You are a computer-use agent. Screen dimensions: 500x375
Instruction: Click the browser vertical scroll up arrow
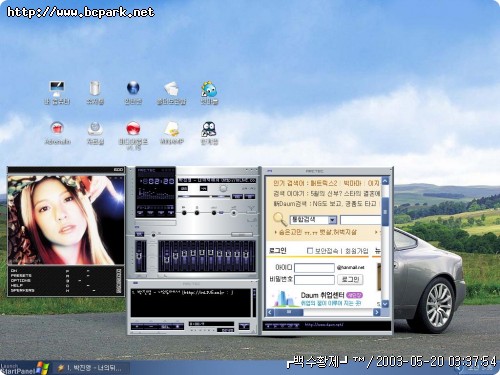click(385, 181)
